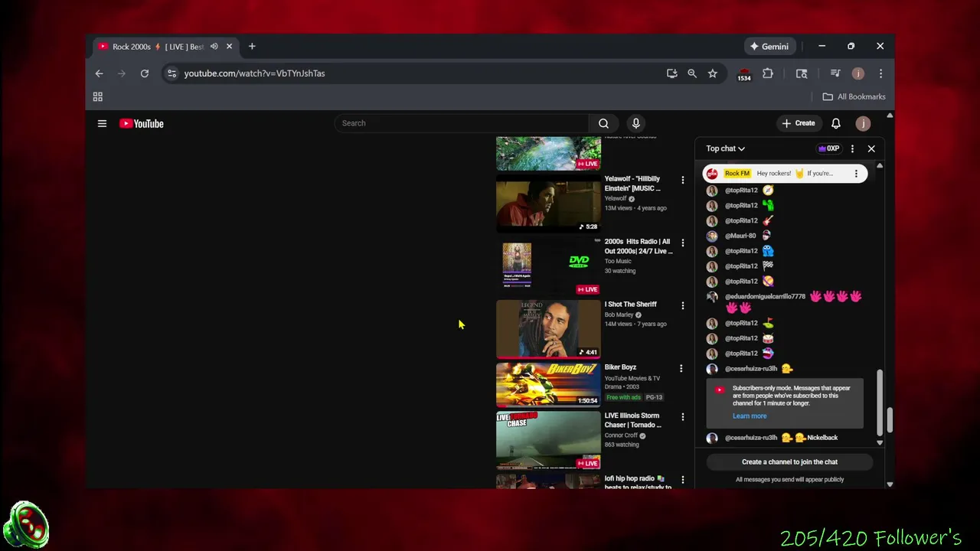Open the 'Biker Boyz' title
Image resolution: width=980 pixels, height=551 pixels.
tap(620, 367)
